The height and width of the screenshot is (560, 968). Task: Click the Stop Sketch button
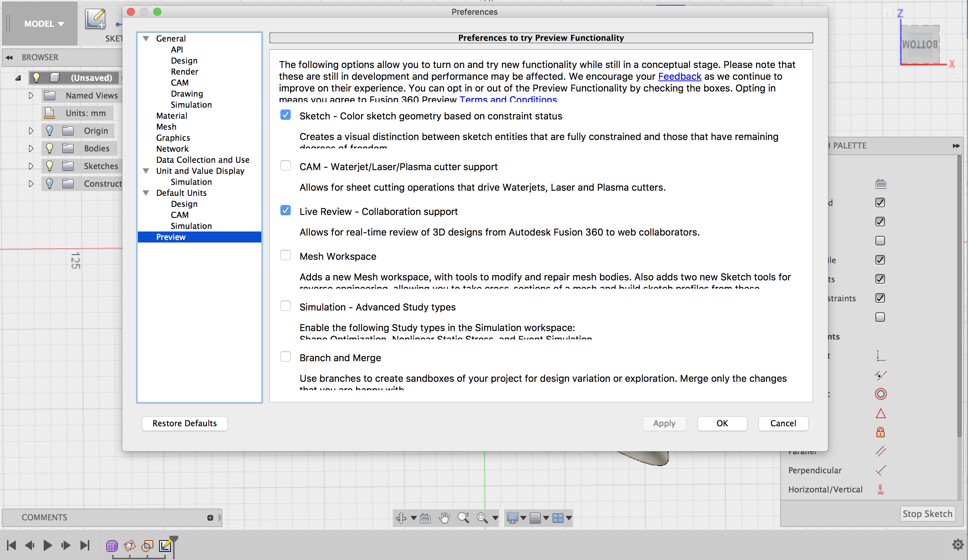927,514
